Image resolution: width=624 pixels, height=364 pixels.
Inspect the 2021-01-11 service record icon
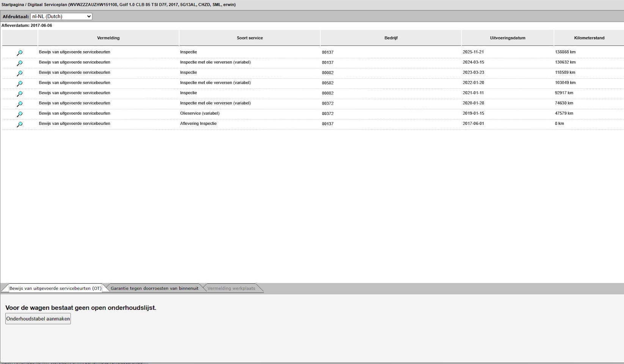tap(20, 94)
